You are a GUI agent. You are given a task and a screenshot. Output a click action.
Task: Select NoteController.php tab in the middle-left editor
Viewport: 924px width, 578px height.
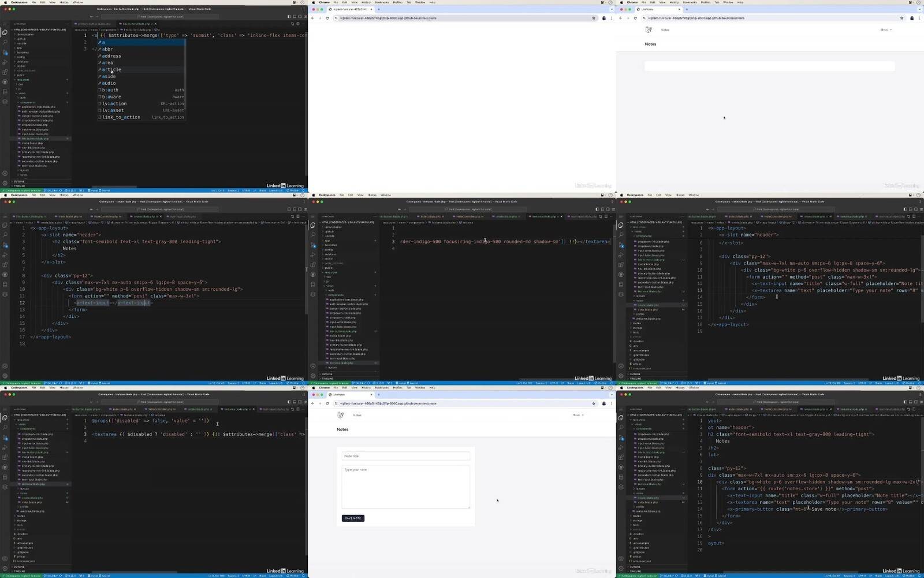107,216
